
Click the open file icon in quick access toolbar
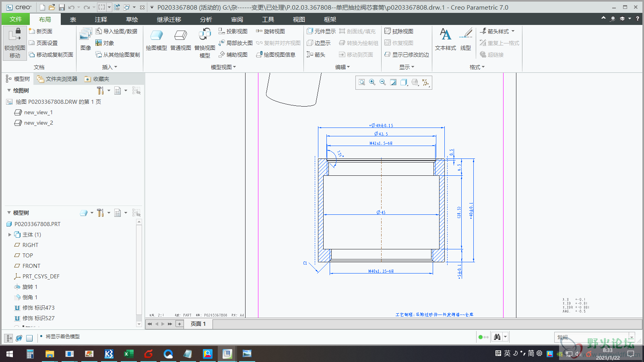click(52, 7)
